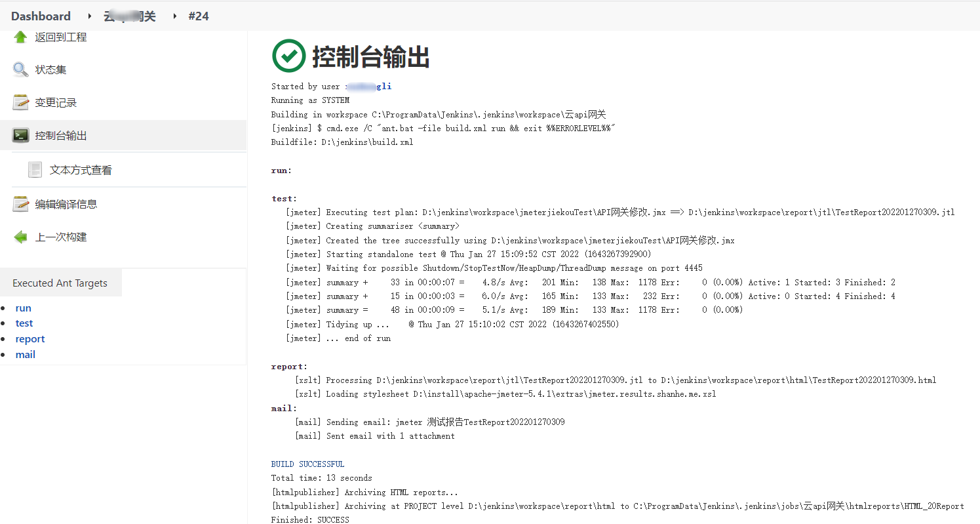Image resolution: width=980 pixels, height=524 pixels.
Task: Click the green up arrow icon for 返回到工程
Action: (20, 37)
